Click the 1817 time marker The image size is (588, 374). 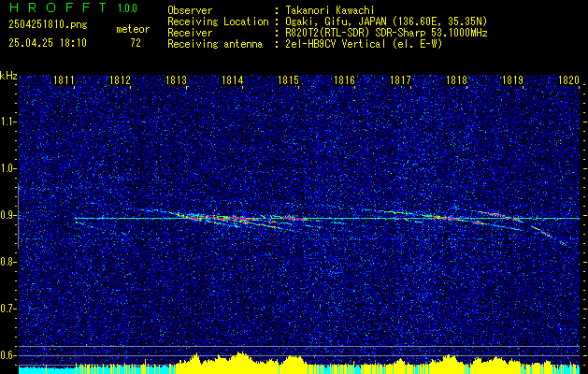pos(400,80)
